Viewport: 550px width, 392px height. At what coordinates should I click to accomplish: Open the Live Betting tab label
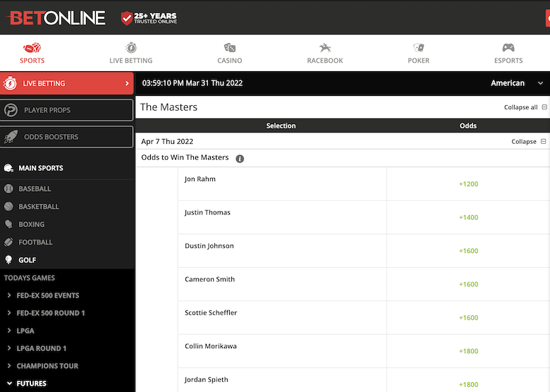click(x=131, y=61)
